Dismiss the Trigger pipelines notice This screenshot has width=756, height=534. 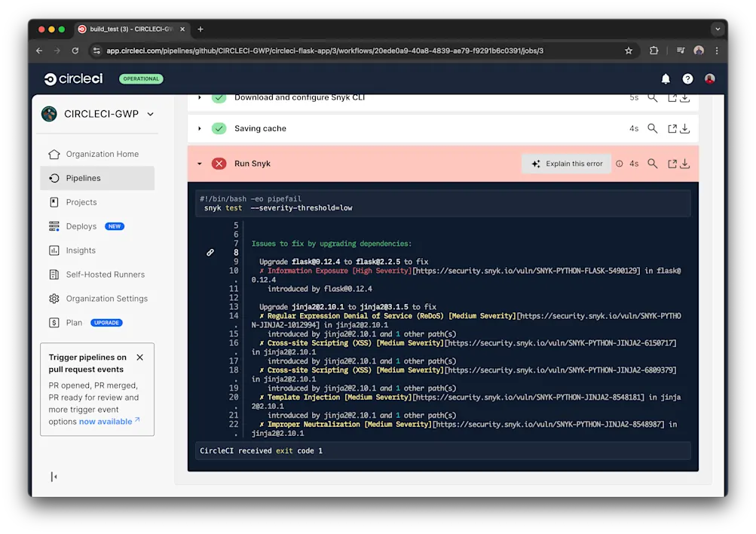(140, 358)
